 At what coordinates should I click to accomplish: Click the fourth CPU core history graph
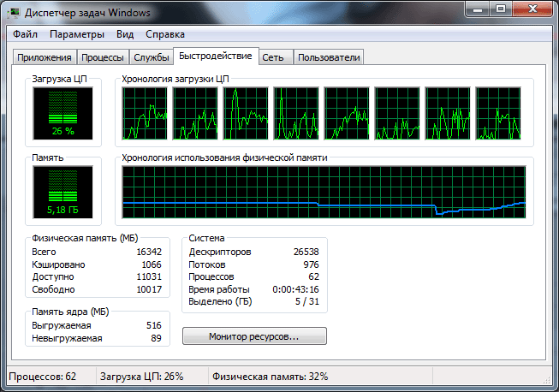[x=296, y=113]
